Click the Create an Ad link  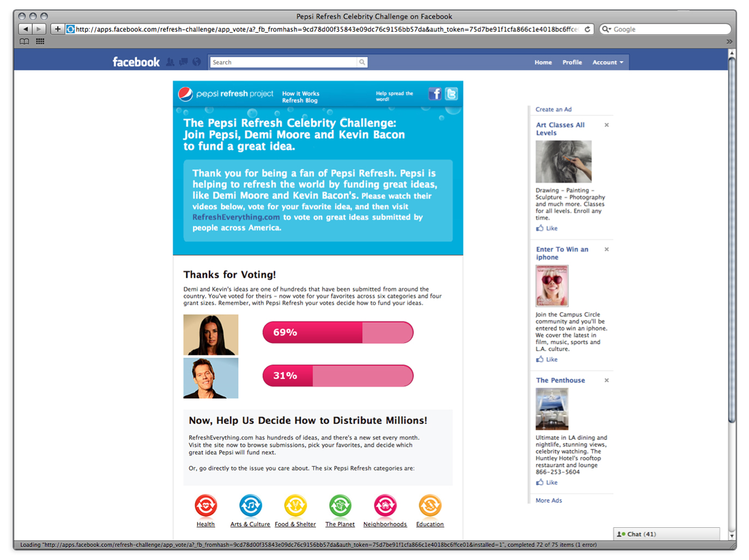553,109
